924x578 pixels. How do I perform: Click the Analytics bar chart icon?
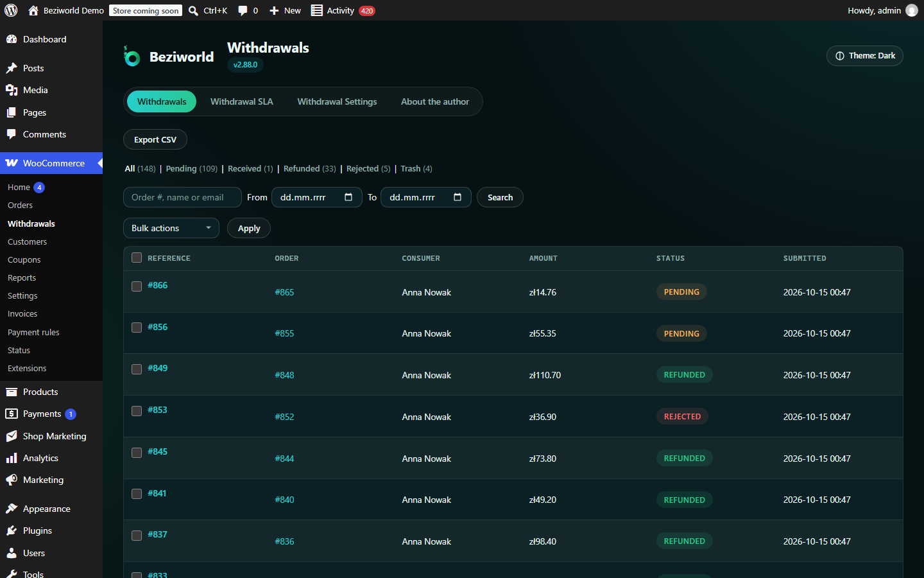12,458
